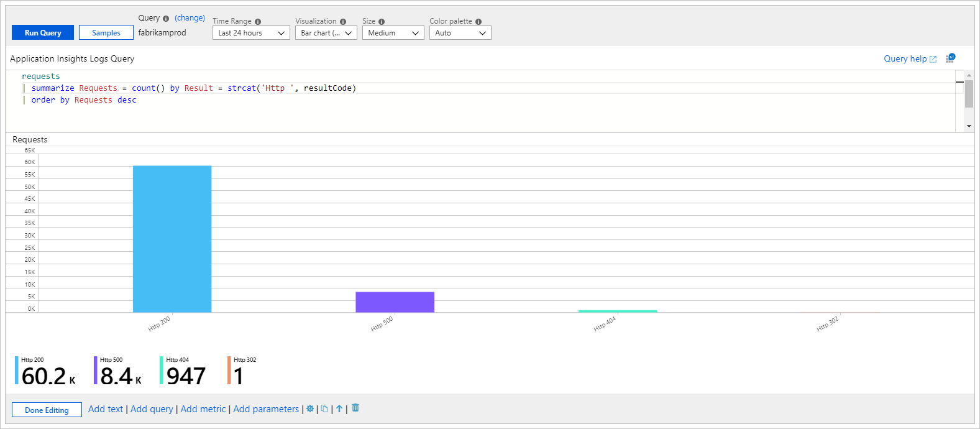Click the Add query link

[152, 409]
